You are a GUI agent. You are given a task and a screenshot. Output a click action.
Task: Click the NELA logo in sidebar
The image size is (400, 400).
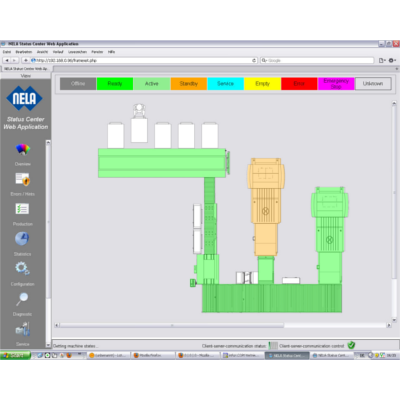coord(24,98)
